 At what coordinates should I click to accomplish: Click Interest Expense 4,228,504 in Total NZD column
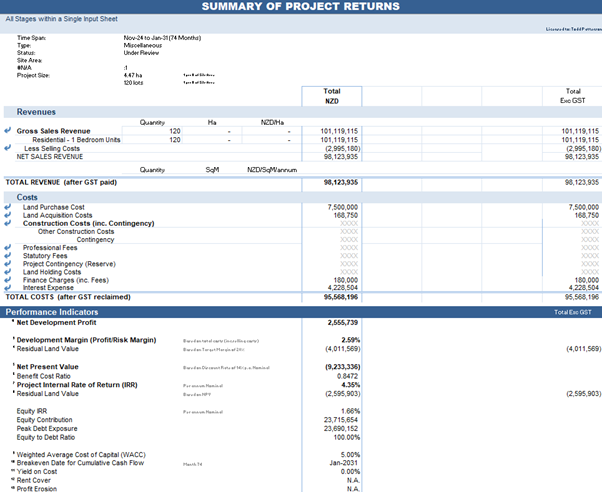(342, 288)
